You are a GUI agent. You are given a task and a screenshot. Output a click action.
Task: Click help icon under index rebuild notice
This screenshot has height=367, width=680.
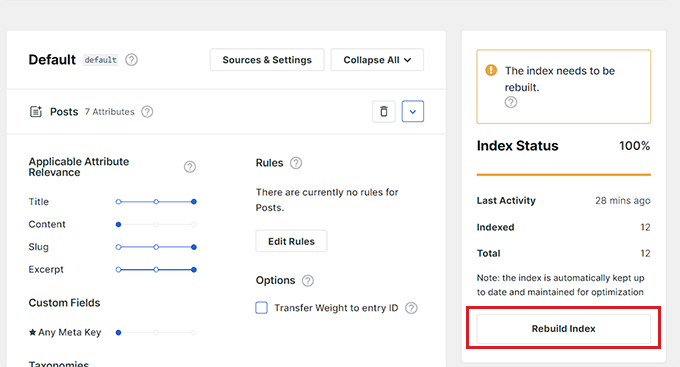[511, 102]
